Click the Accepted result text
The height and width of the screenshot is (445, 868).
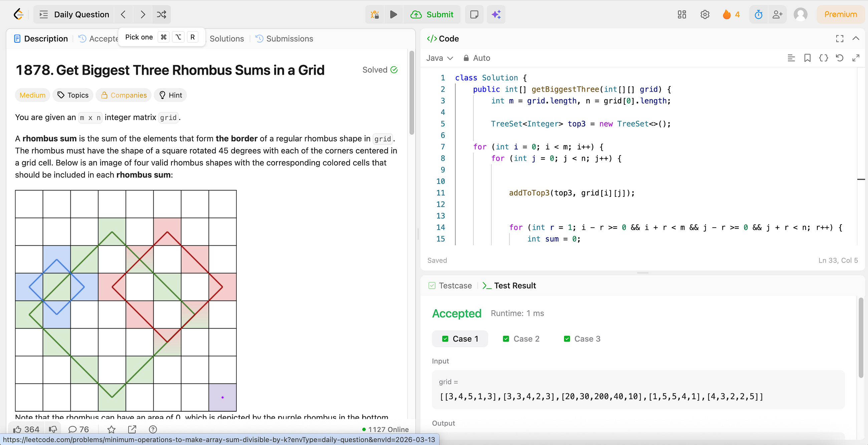click(x=457, y=313)
